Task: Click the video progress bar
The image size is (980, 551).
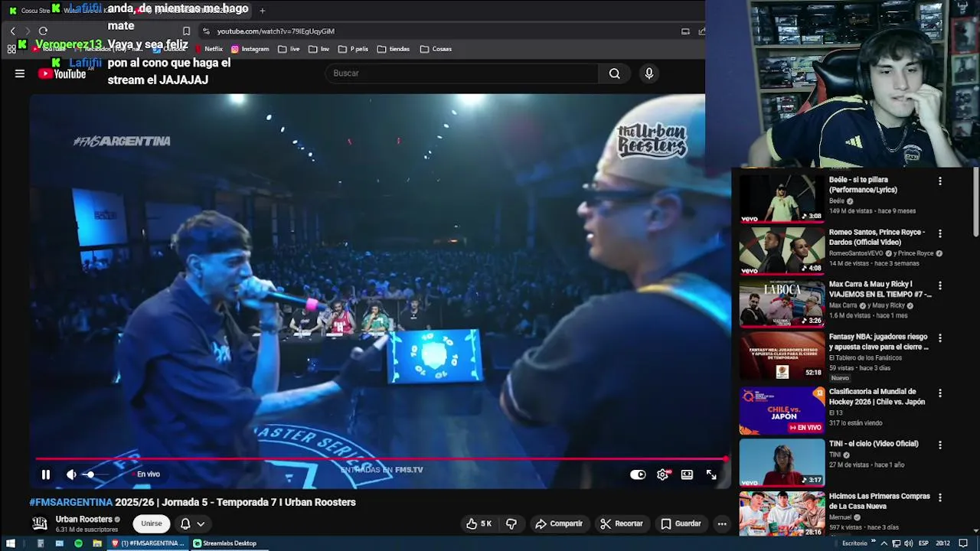Action: [x=381, y=459]
